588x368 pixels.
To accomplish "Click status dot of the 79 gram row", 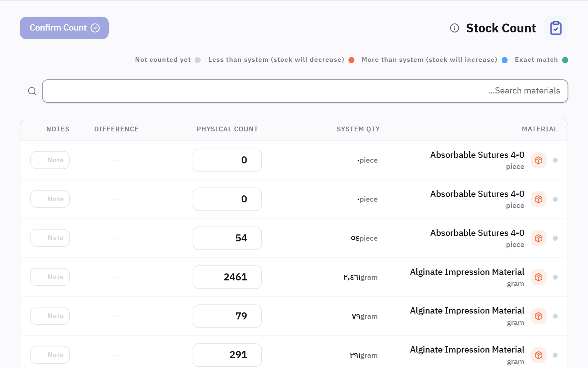I will coord(555,316).
